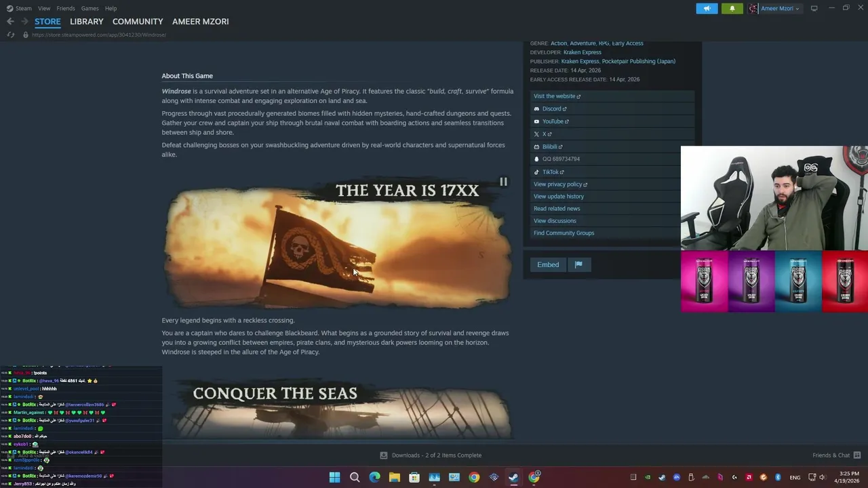Click the Steam system tray icon
Screen dimensions: 868x488
(x=662, y=477)
